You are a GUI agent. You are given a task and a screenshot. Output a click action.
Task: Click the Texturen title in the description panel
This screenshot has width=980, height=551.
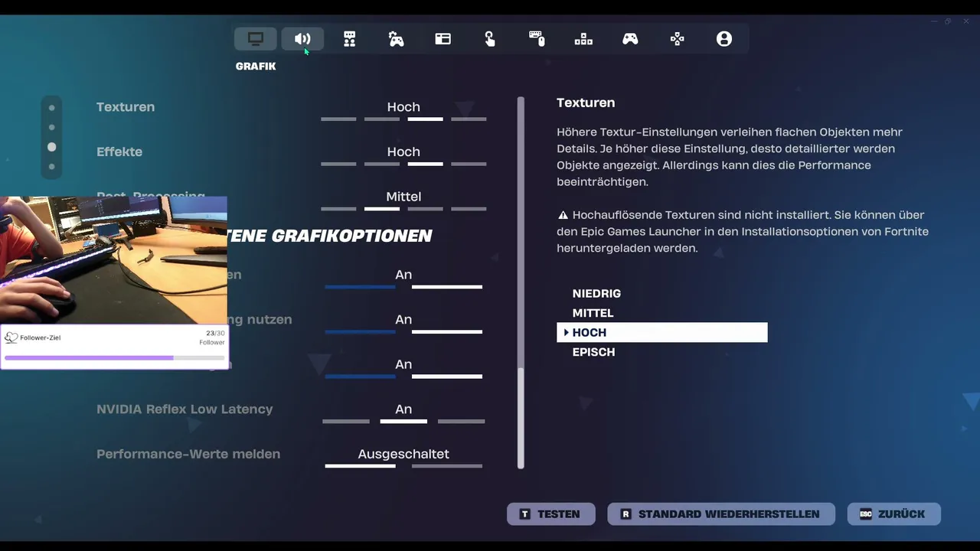586,103
